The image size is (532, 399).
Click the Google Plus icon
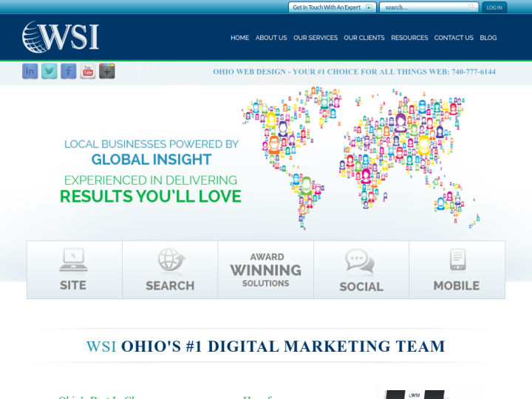pos(107,72)
